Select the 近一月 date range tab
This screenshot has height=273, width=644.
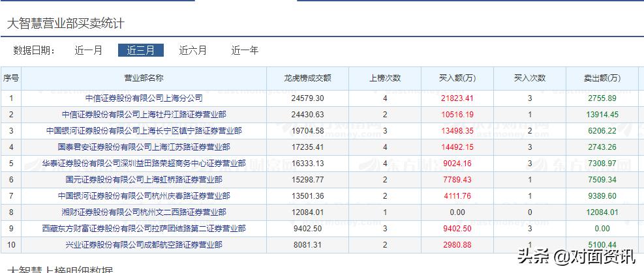point(88,50)
